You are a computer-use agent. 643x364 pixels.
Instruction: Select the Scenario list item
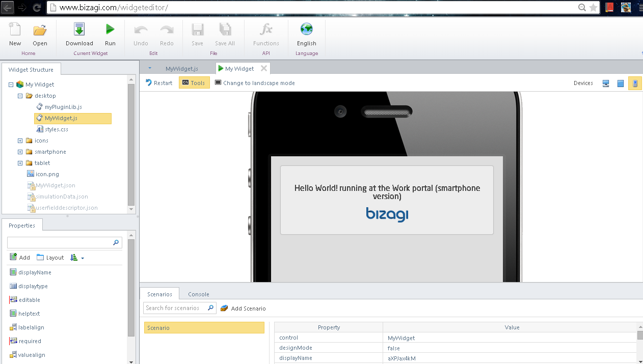204,328
